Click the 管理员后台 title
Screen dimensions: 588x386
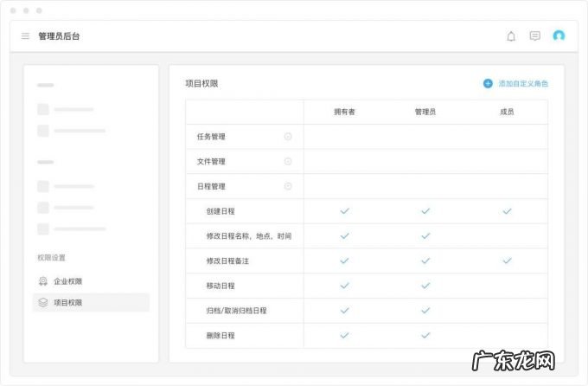point(59,36)
